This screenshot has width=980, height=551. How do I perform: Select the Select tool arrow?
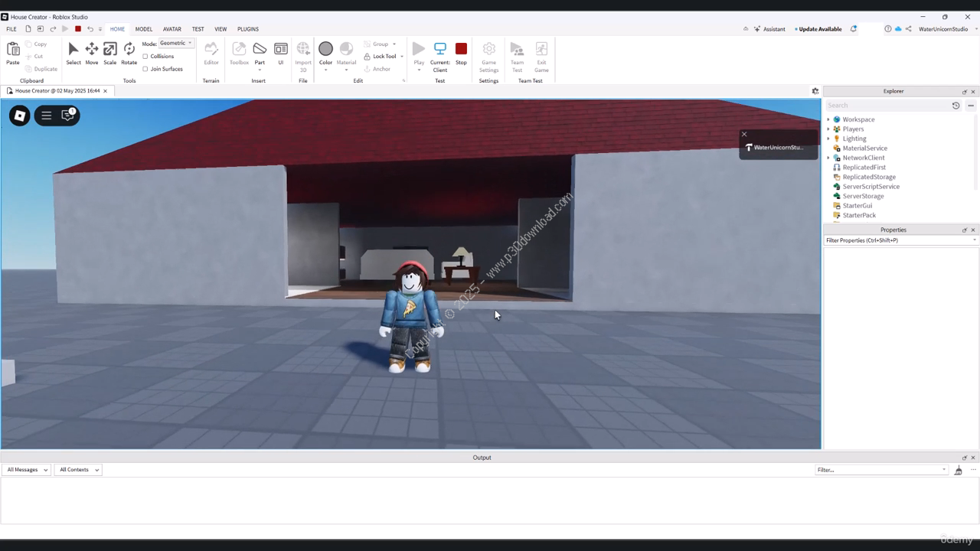(73, 49)
